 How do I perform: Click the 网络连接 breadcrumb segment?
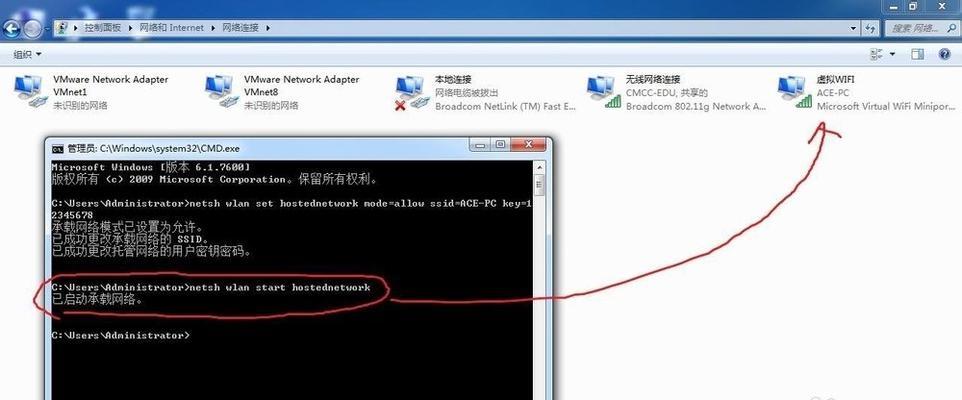(240, 28)
